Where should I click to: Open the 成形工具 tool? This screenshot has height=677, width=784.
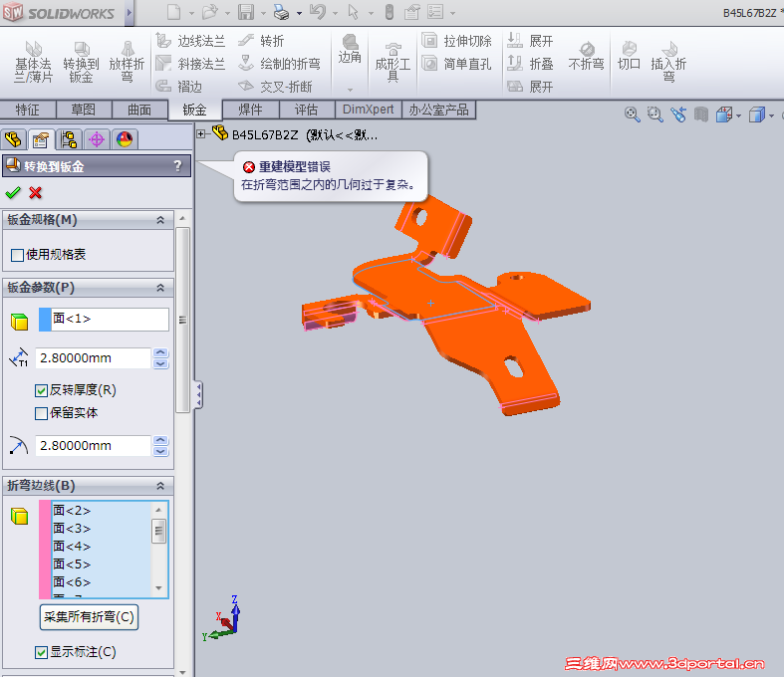[x=392, y=62]
